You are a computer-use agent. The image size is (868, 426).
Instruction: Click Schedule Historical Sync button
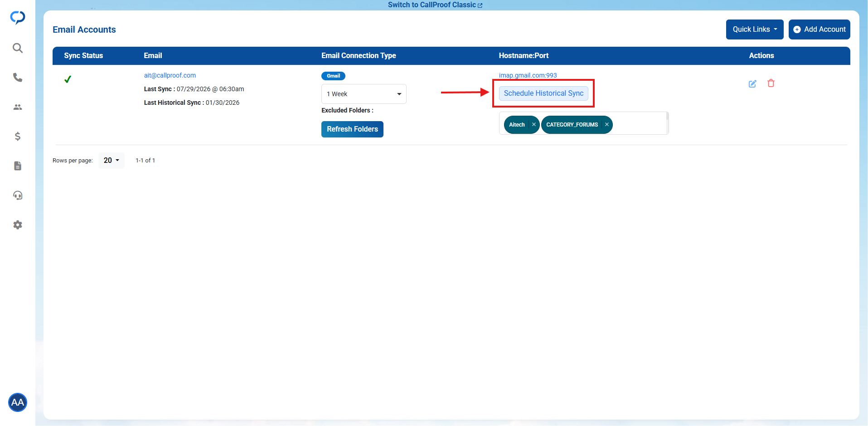[543, 93]
